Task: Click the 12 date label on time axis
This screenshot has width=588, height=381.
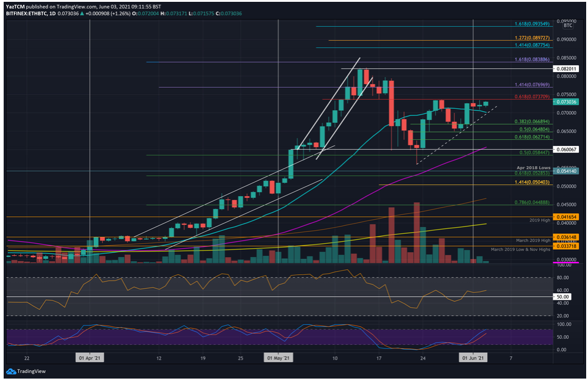Action: pos(159,358)
